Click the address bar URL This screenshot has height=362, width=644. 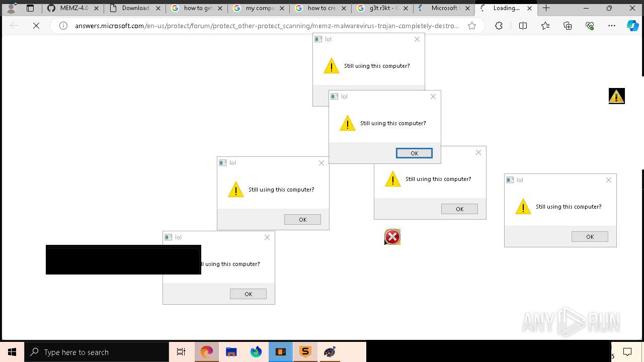[x=267, y=26]
